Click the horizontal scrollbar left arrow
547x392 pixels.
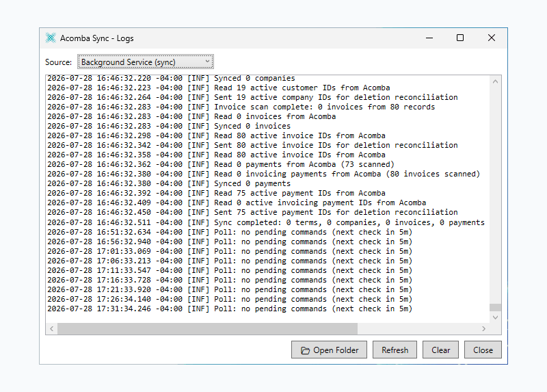click(x=52, y=329)
